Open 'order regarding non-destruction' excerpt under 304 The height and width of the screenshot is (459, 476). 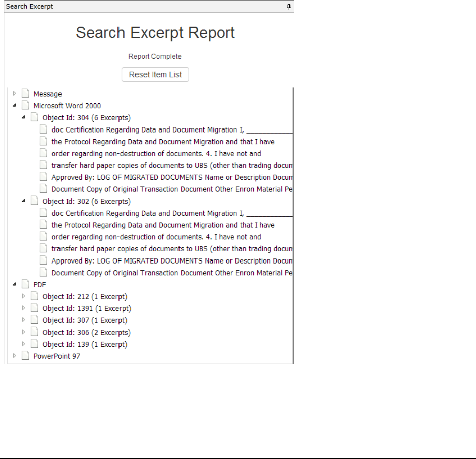[156, 154]
